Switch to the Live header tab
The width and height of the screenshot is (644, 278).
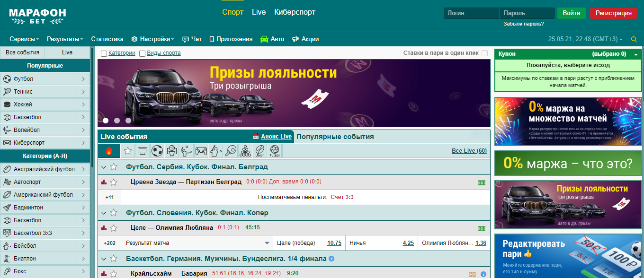click(x=259, y=12)
